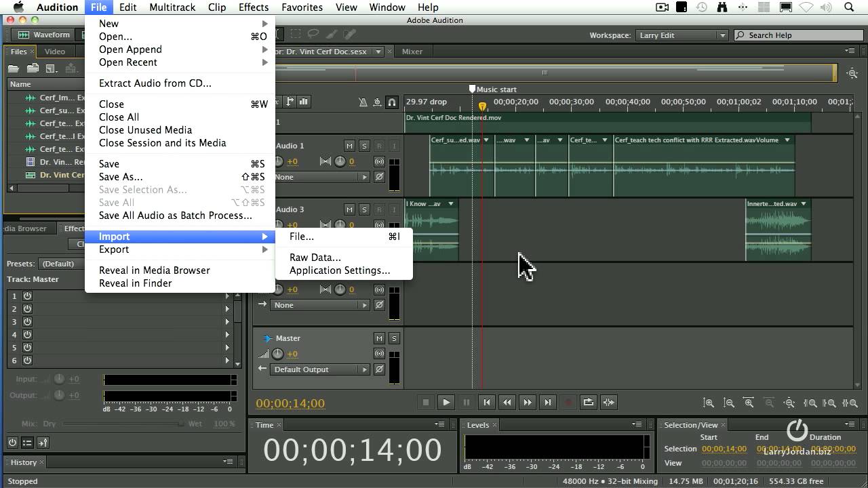
Task: Click the Zoom Out Full navigator icon
Action: tap(852, 73)
